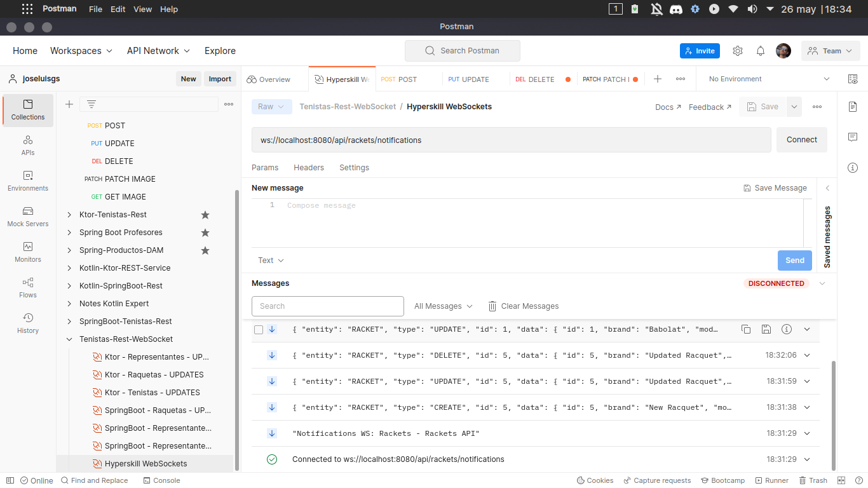This screenshot has width=868, height=488.
Task: Open the File menu
Action: [95, 9]
